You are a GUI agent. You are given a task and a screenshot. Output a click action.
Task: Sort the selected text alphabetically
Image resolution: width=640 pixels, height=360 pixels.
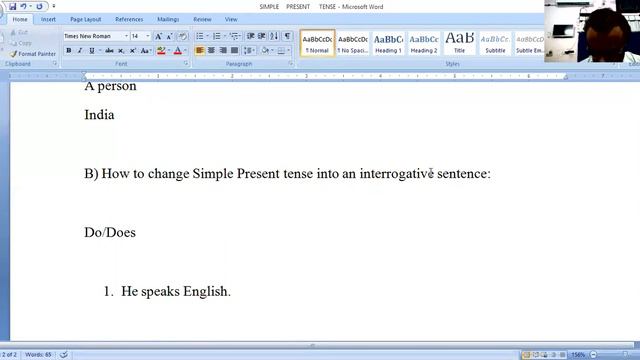coord(274,36)
